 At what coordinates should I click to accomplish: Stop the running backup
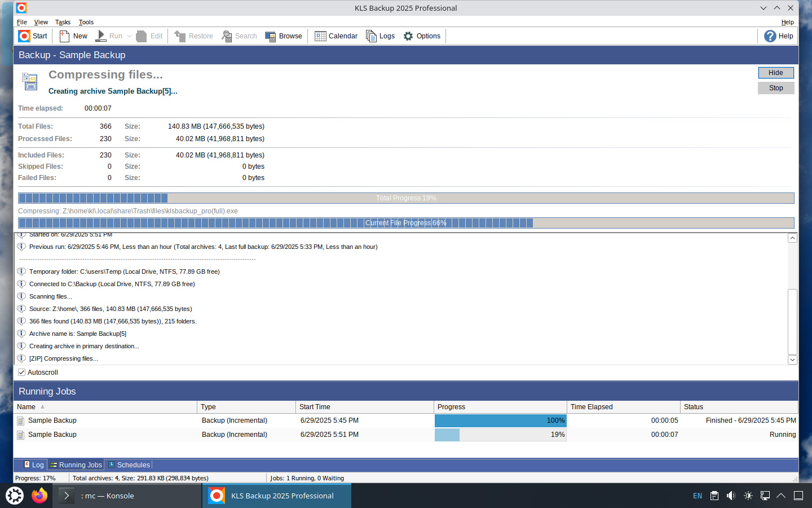(x=776, y=88)
